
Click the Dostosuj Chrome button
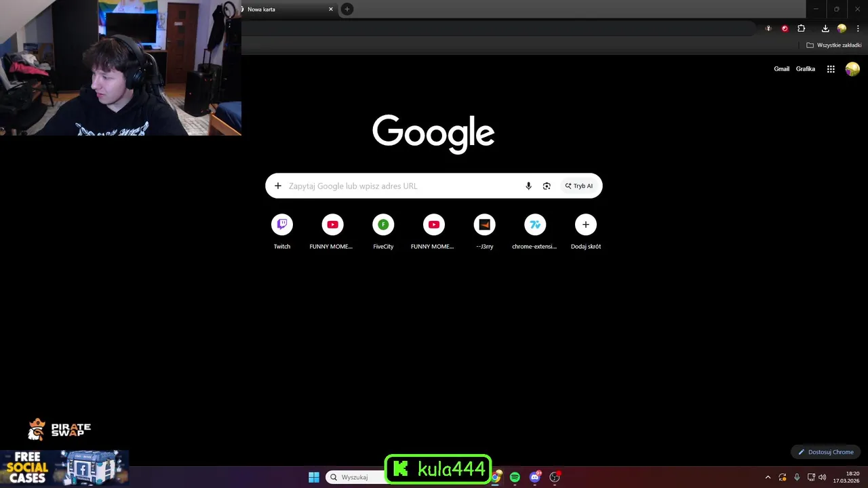tap(825, 452)
